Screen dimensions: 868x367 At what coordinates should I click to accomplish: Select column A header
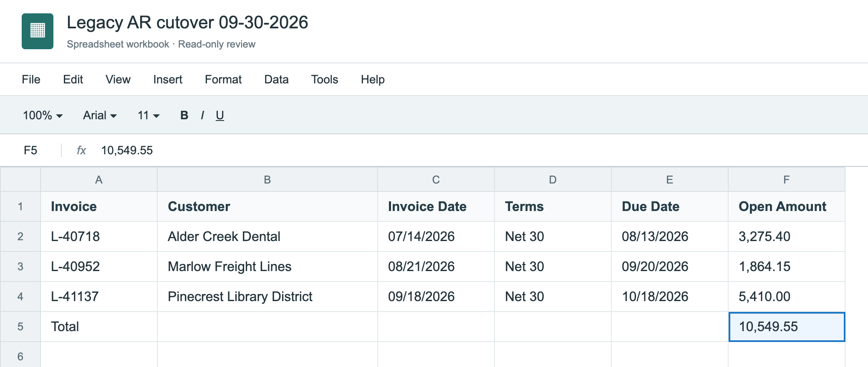coord(99,179)
